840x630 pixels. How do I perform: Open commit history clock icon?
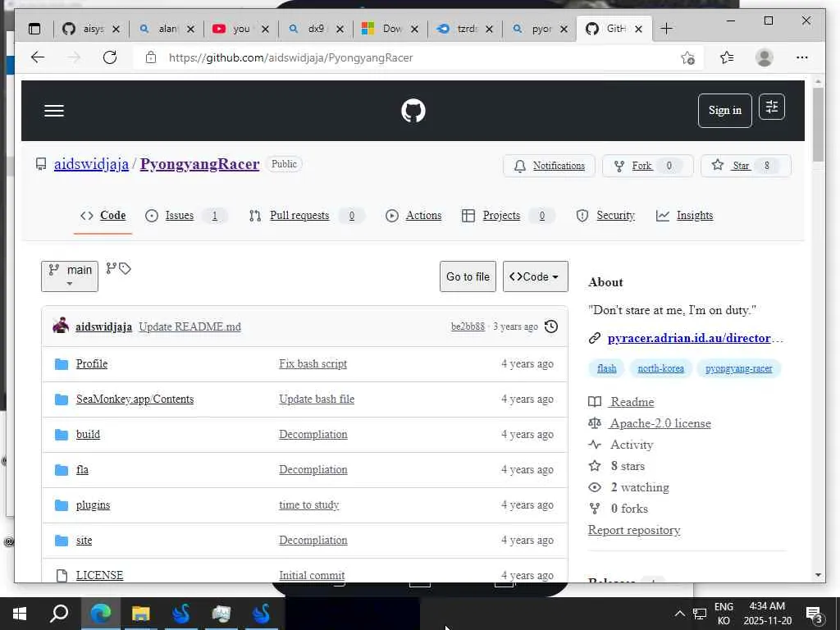[x=551, y=326]
